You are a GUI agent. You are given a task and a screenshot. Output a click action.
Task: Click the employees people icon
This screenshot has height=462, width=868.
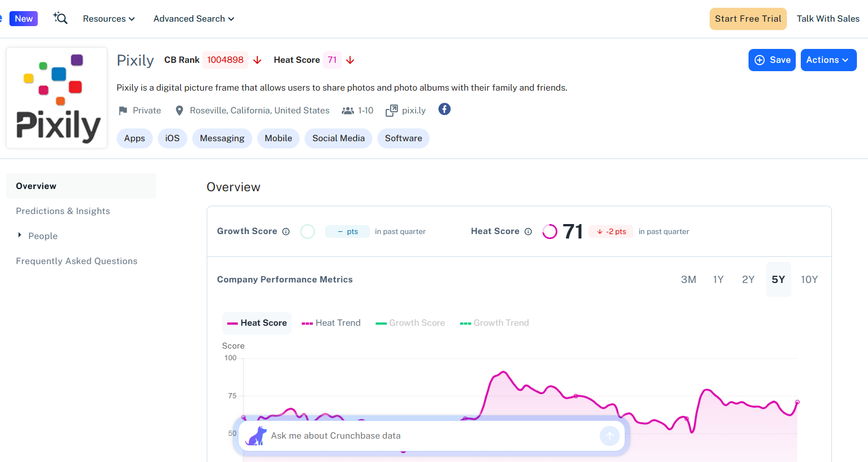pyautogui.click(x=348, y=111)
